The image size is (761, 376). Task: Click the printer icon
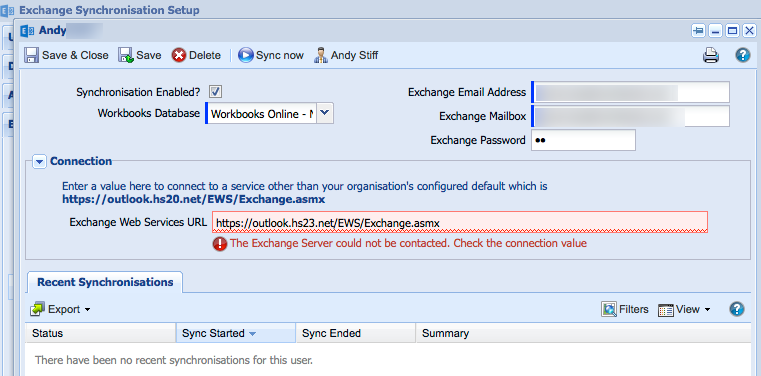pos(711,55)
